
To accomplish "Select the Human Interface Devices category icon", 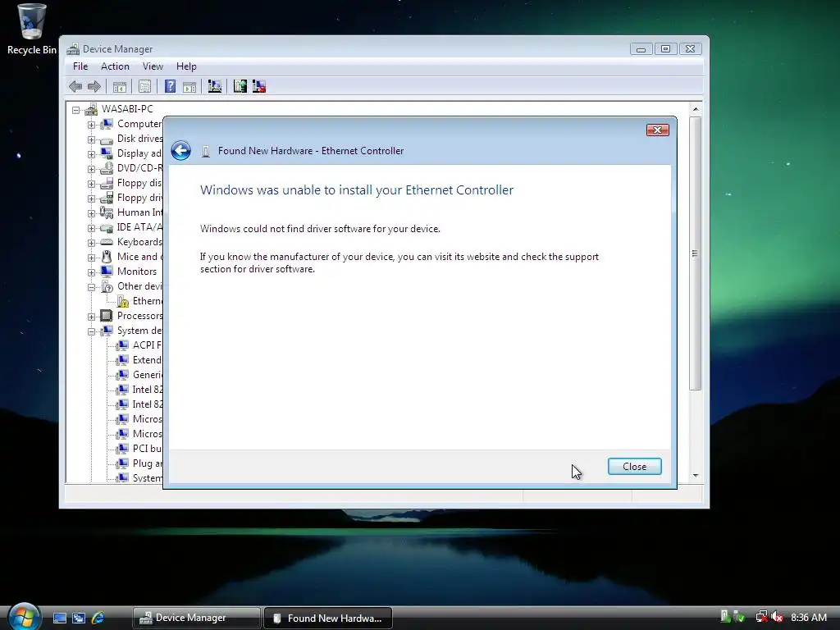I will tap(107, 212).
